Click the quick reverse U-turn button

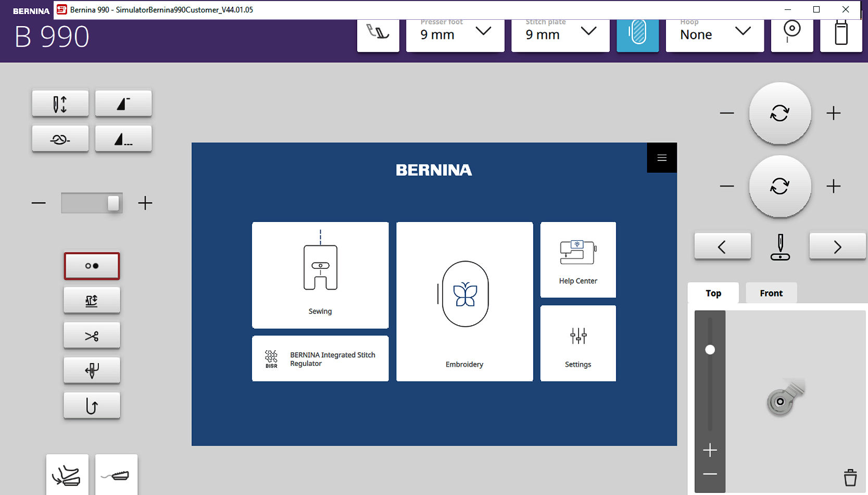(92, 405)
